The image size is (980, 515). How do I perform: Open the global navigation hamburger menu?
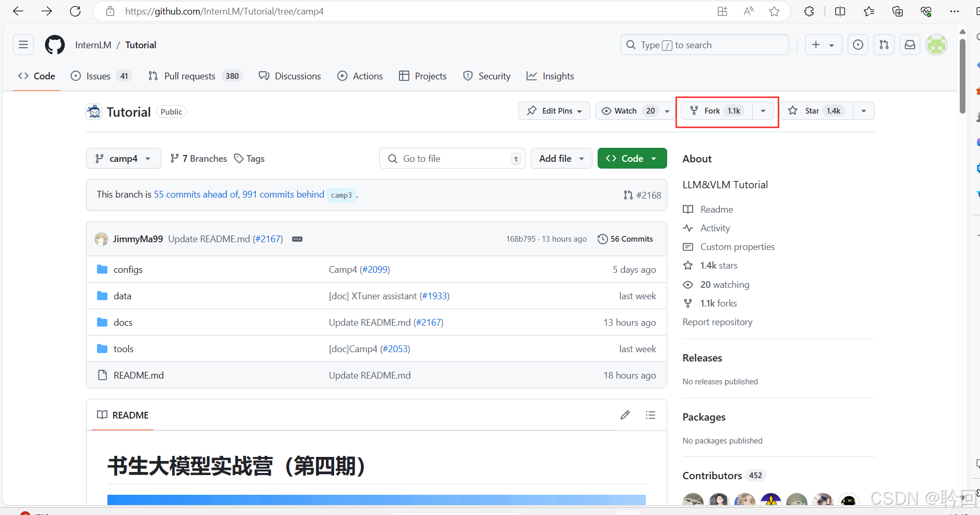coord(23,45)
